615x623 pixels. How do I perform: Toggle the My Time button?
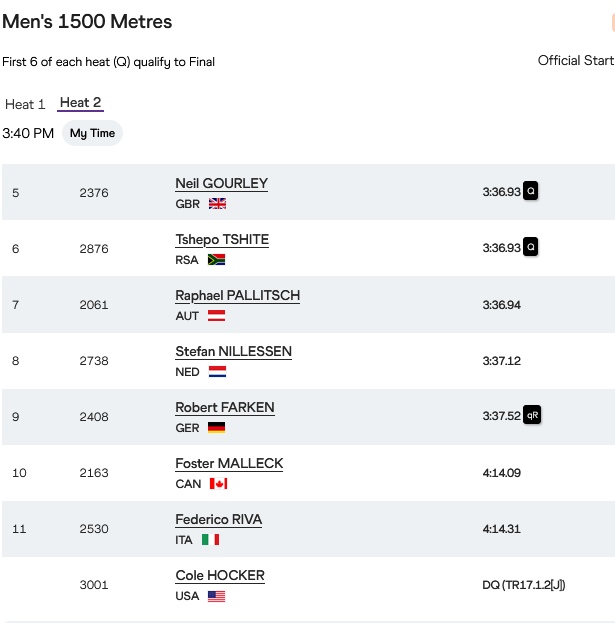click(x=92, y=133)
